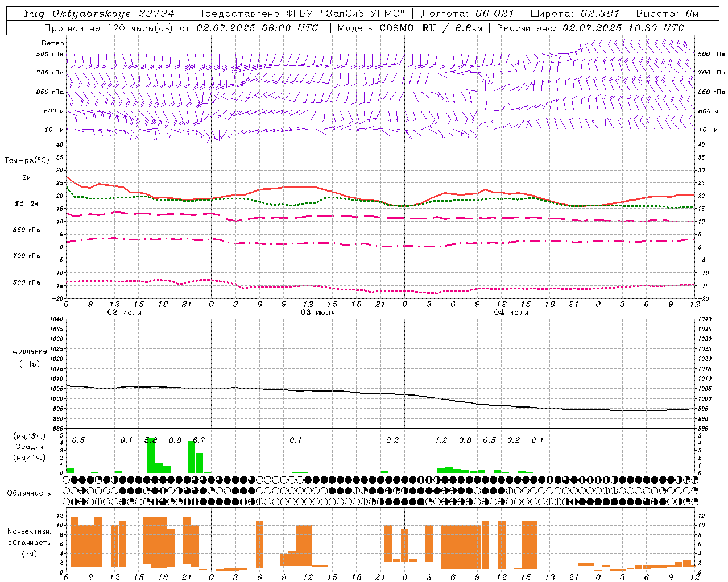This screenshot has height=582, width=728.
Task: Click the tall green precipitation bar below 5.8
Action: pos(151,455)
